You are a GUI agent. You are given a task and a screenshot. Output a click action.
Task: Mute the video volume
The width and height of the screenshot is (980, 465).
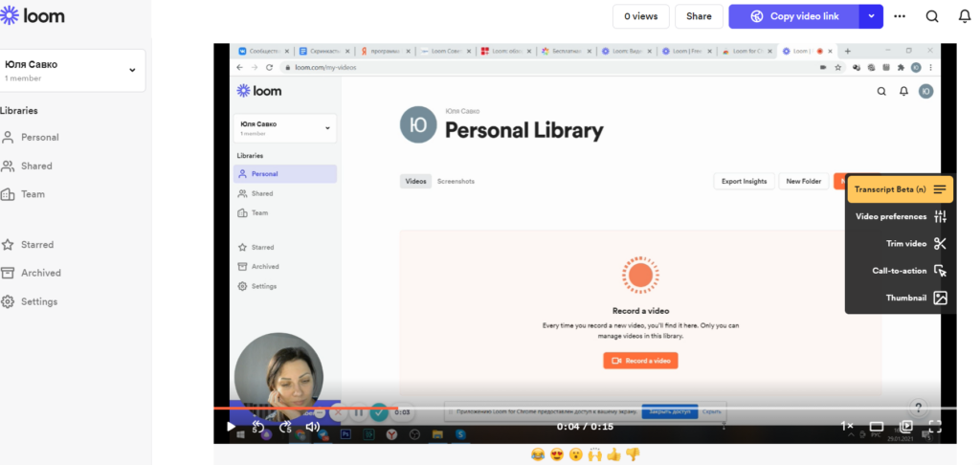[312, 426]
